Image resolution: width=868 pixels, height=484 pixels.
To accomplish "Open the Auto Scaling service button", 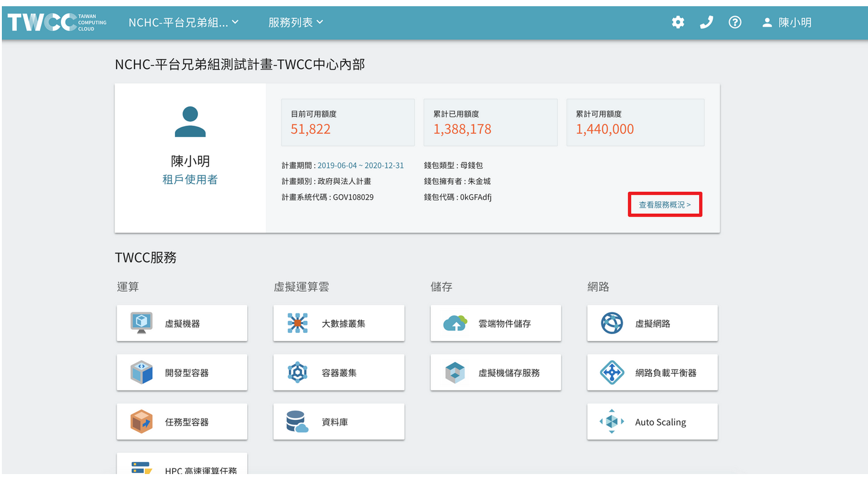I will (x=653, y=421).
